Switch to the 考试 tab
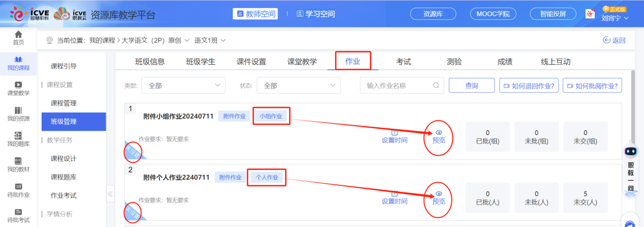The image size is (644, 227). [x=404, y=62]
